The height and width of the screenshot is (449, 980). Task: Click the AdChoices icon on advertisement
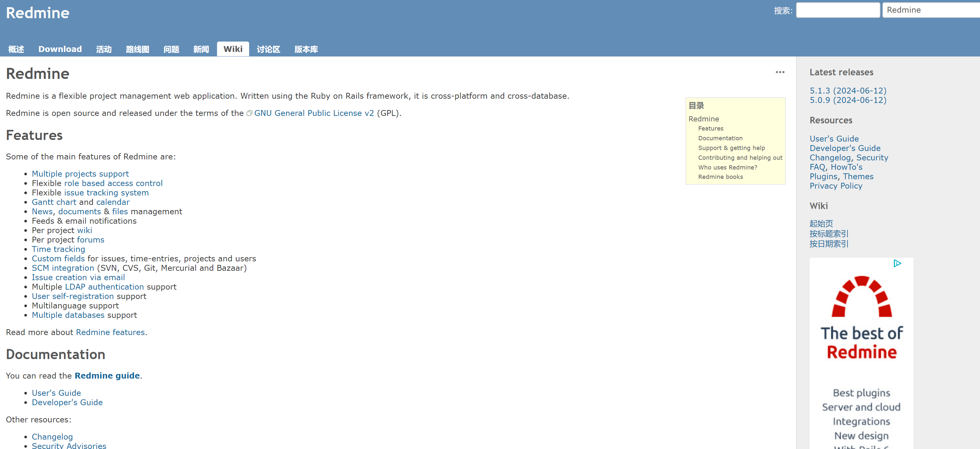point(897,263)
